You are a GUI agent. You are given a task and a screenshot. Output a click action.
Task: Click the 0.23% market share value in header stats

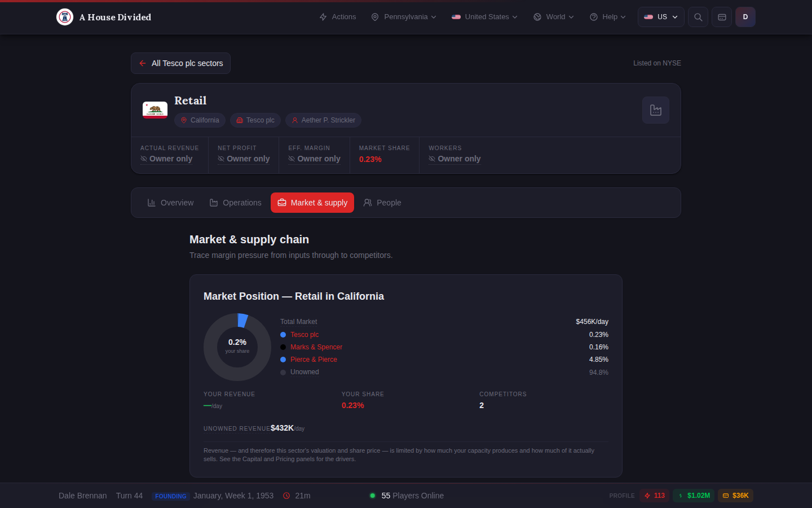click(370, 159)
